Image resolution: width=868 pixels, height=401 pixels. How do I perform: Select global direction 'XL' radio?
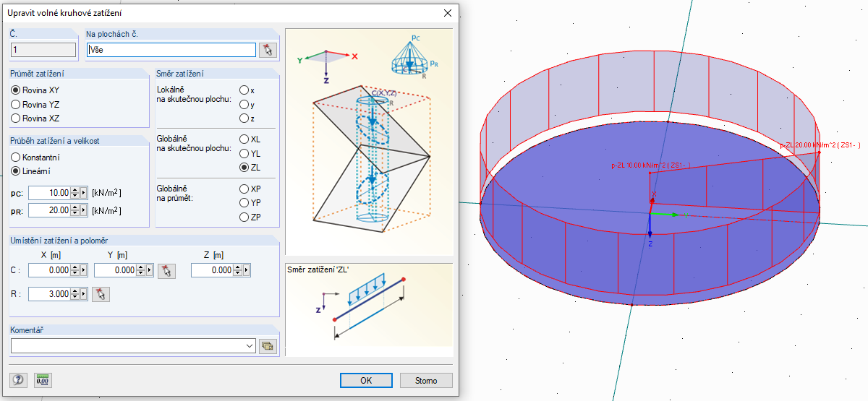point(244,139)
